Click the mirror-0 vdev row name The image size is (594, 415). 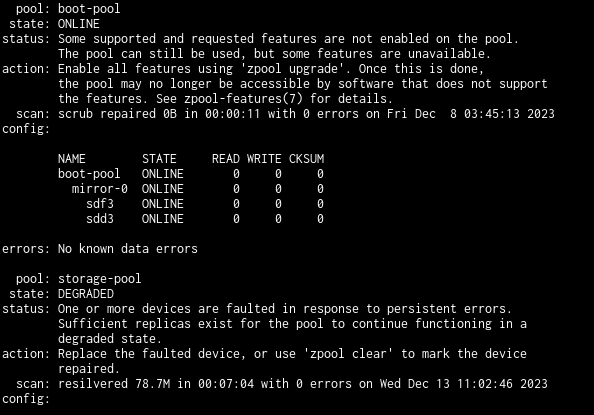coord(100,189)
